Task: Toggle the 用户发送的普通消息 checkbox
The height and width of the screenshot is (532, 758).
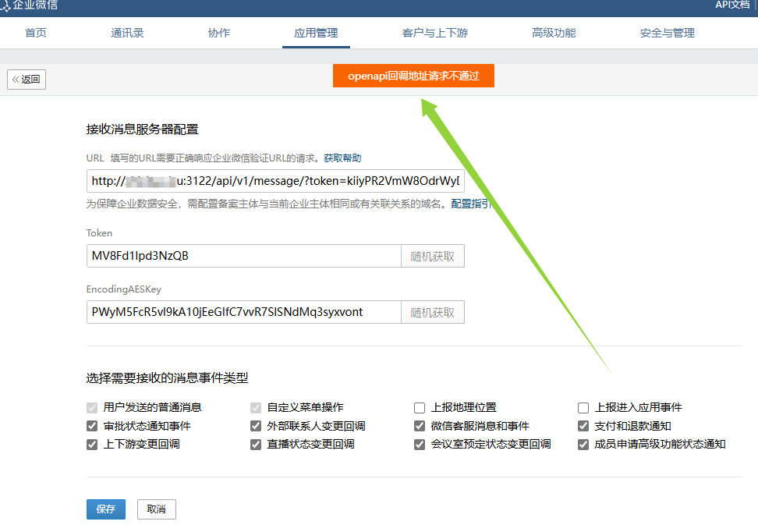Action: [x=92, y=408]
